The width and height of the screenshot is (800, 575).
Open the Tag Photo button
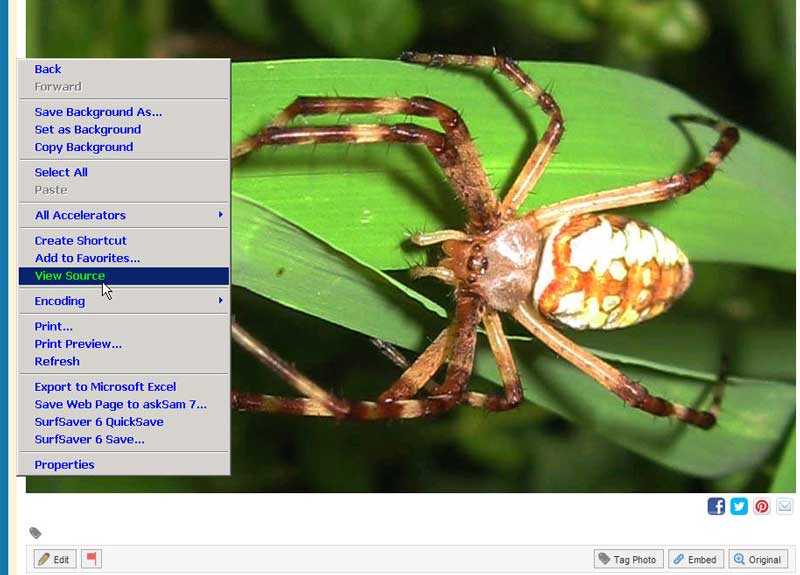tap(627, 559)
